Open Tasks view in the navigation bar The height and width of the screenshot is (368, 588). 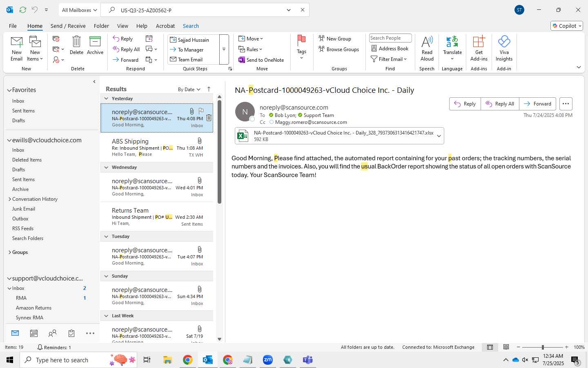[71, 333]
